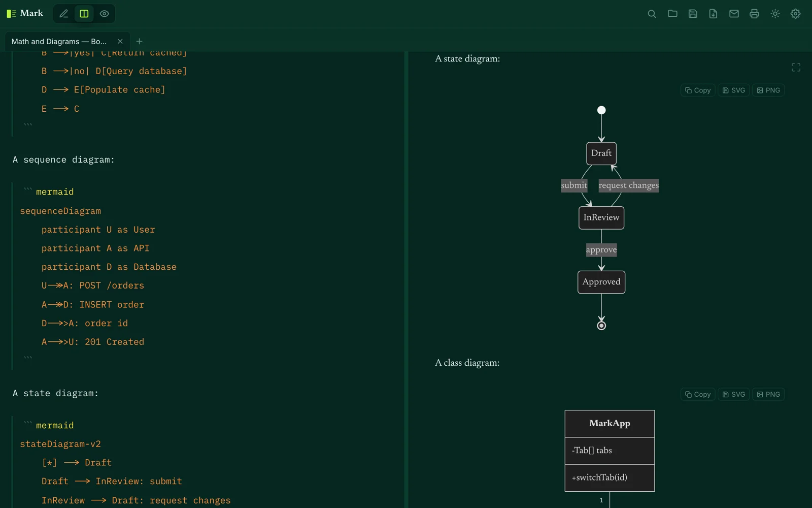Select the split view layout icon

[x=84, y=14]
